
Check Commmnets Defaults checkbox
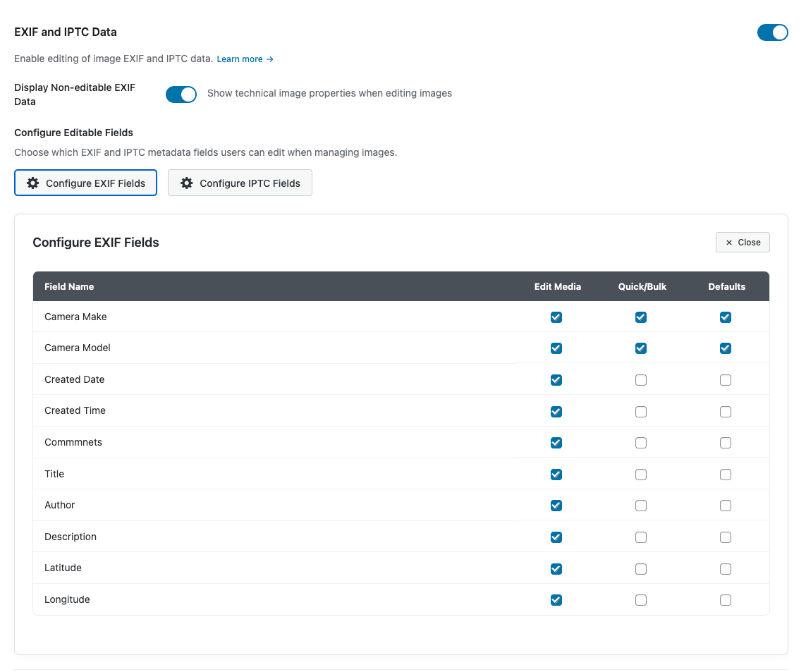pos(726,443)
